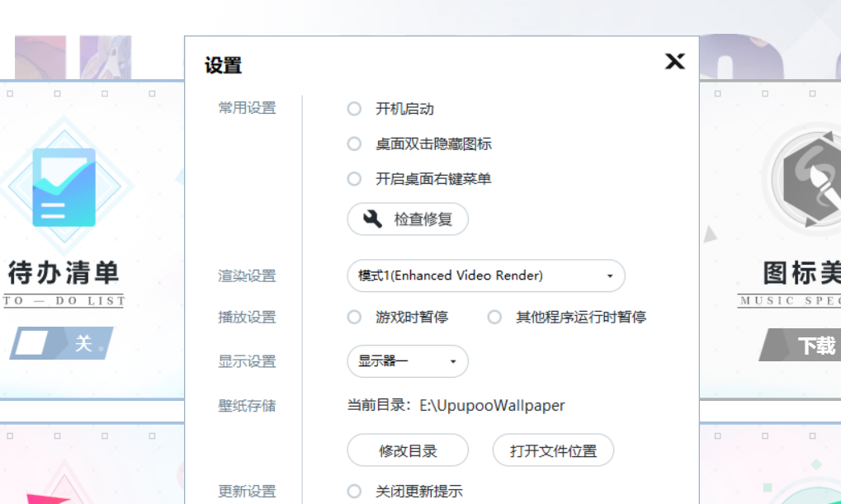841x504 pixels.
Task: Open the 显示器一 display dropdown
Action: pos(407,361)
